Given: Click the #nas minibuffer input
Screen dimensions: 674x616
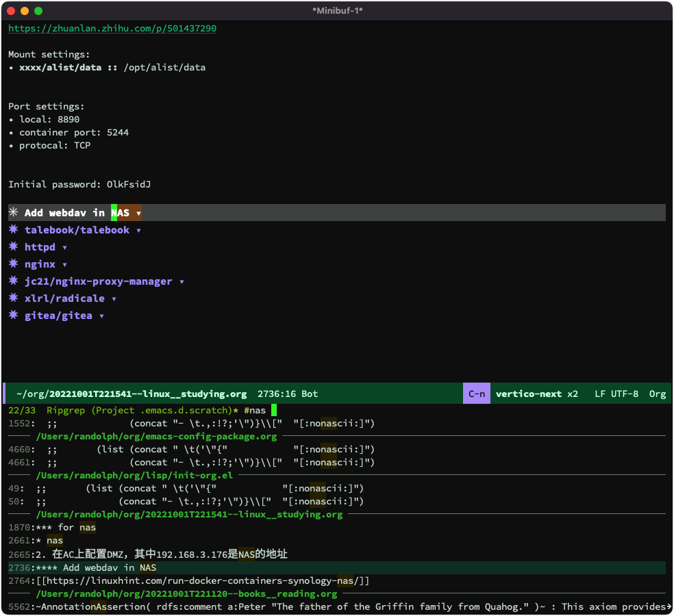Looking at the screenshot, I should (x=255, y=410).
